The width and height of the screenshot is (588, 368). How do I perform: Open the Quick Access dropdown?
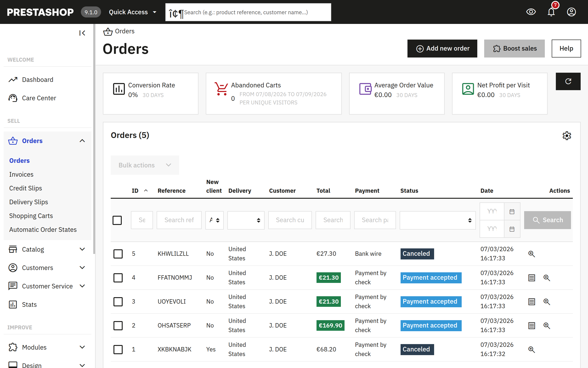pyautogui.click(x=133, y=12)
